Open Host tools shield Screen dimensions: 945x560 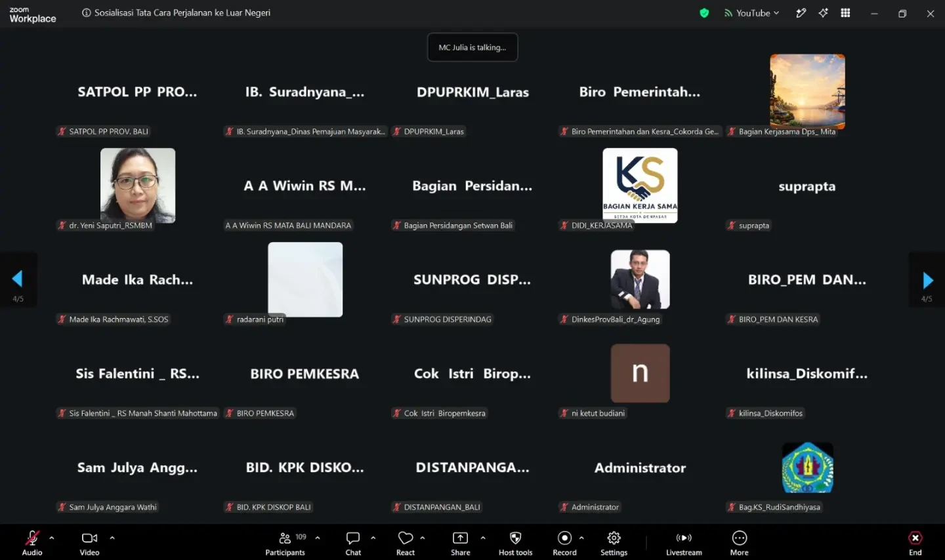pyautogui.click(x=515, y=543)
